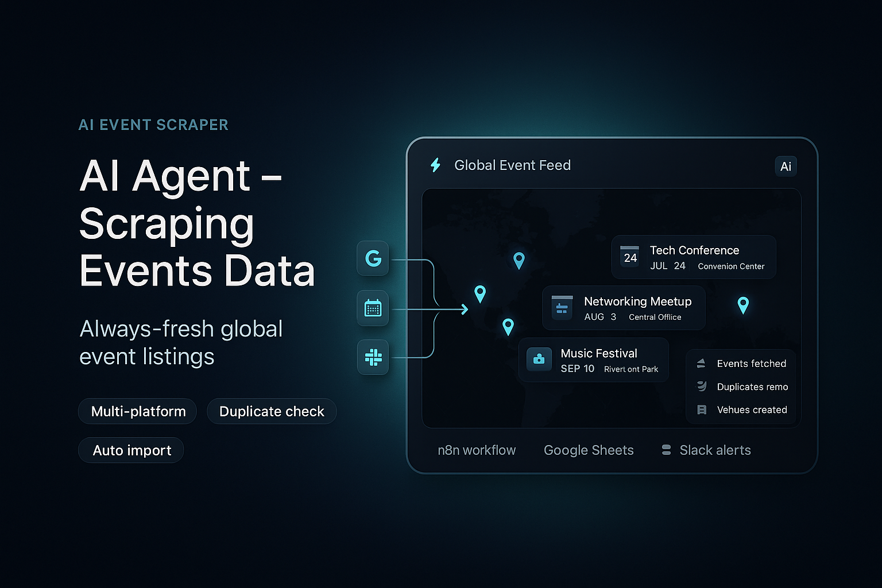Toggle the Ai badge in the top-right corner
This screenshot has height=588, width=882.
pos(786,167)
